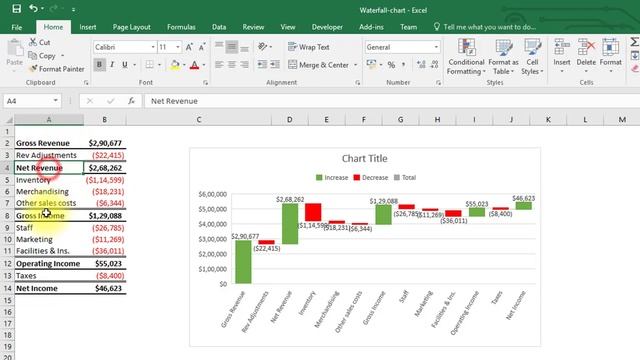Apply Comma Style format

pyautogui.click(x=403, y=64)
